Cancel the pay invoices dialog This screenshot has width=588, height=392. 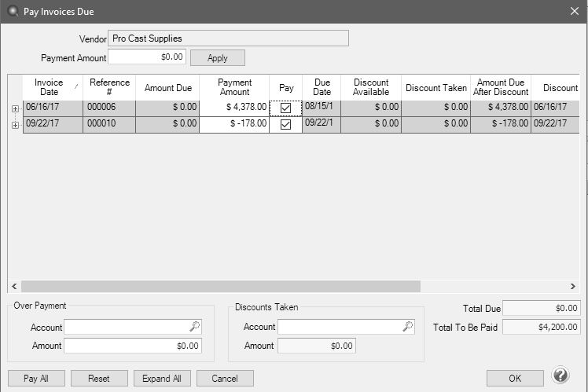[225, 379]
